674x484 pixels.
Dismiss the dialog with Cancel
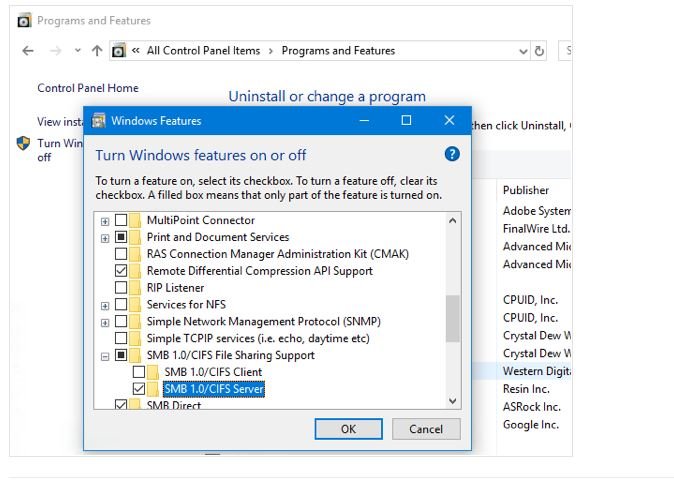pos(426,429)
